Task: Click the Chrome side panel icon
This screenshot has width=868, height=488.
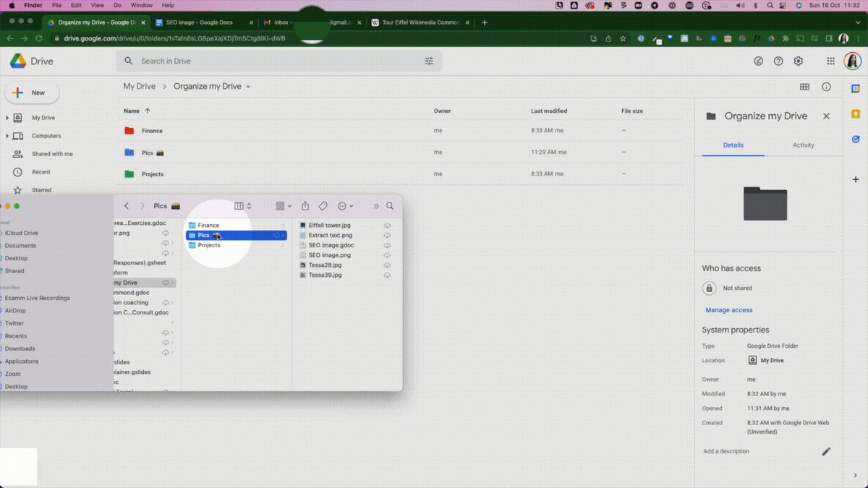Action: point(828,38)
